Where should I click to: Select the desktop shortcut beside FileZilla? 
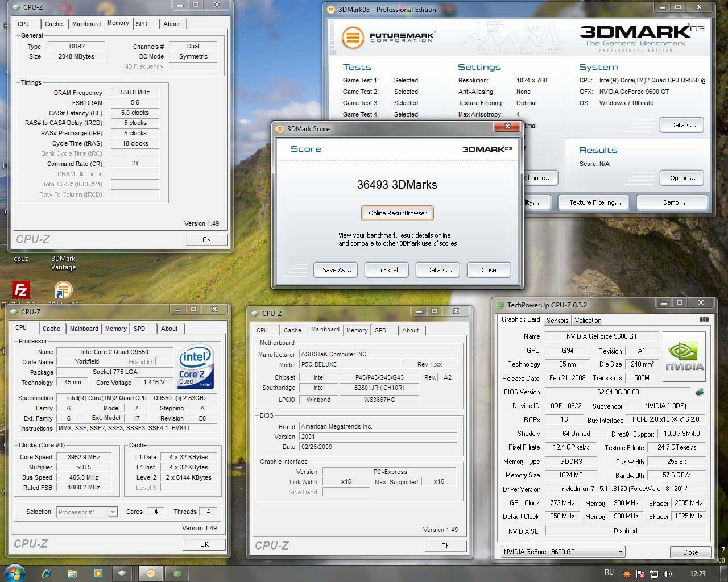63,290
